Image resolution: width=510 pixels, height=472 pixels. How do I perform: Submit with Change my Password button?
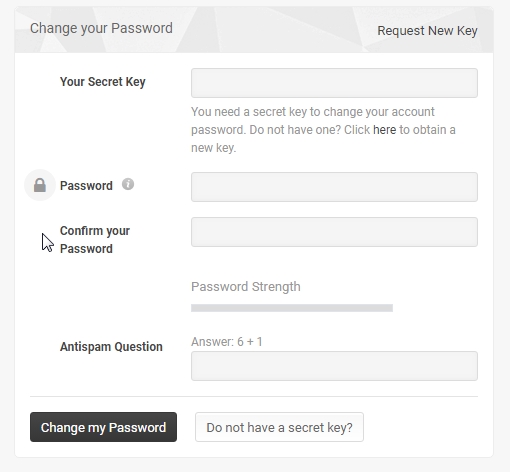click(x=103, y=427)
